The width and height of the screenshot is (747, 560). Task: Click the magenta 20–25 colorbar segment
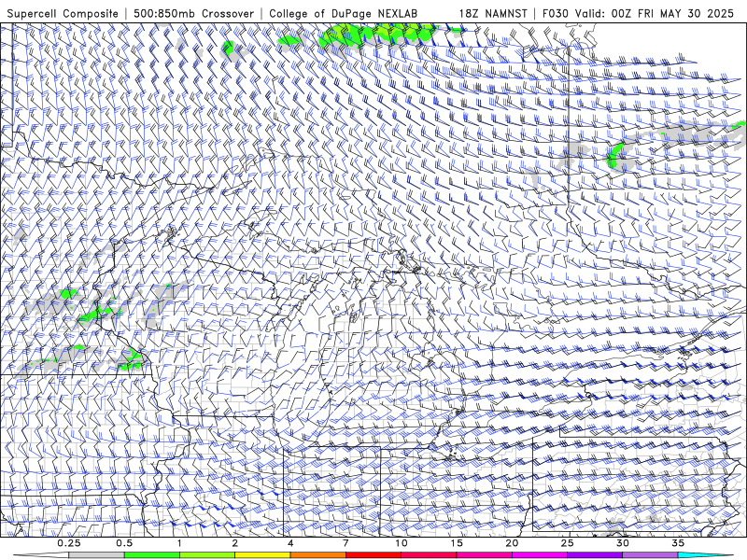click(x=540, y=555)
